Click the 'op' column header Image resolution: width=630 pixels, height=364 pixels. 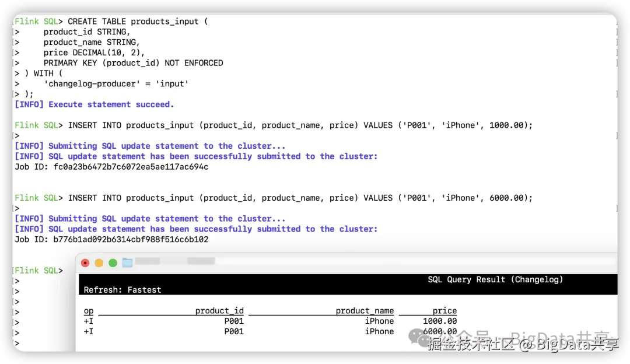(89, 310)
